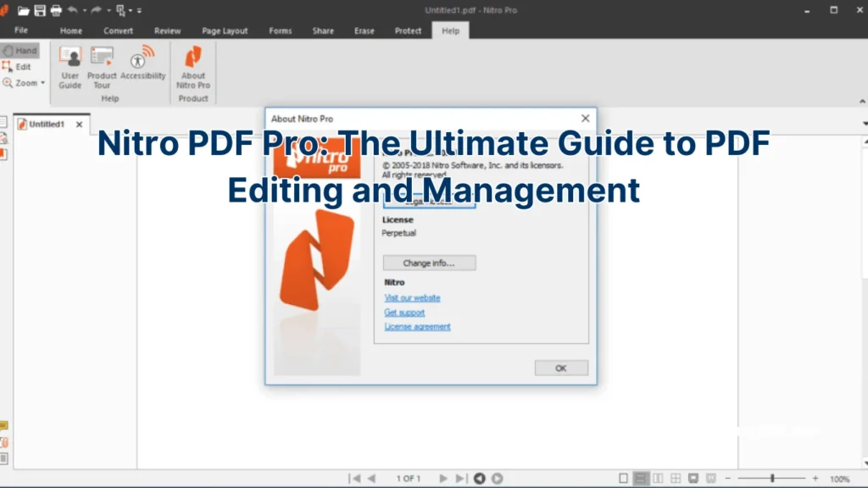Open the User Guide from the ribbon
The width and height of the screenshot is (868, 488).
(x=70, y=67)
